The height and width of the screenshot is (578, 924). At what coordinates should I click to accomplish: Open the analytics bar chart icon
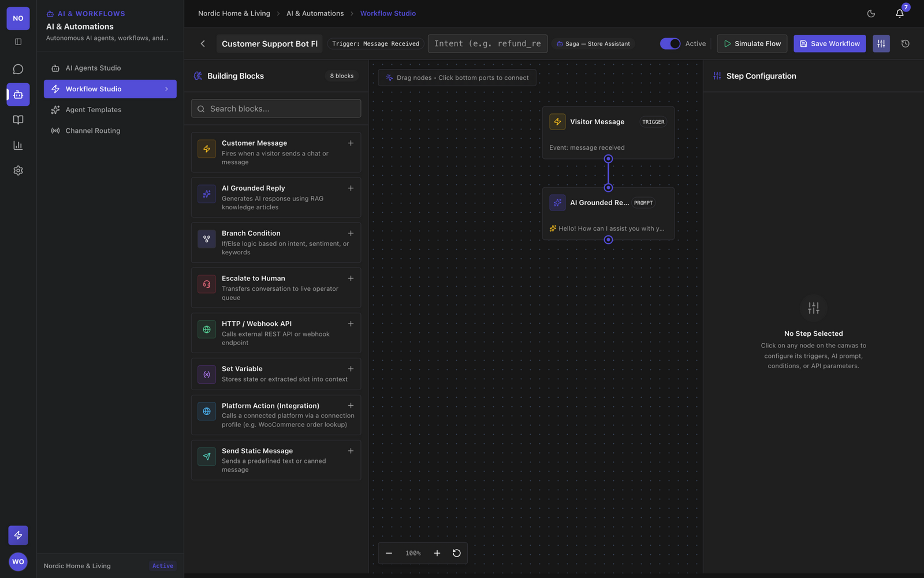(x=18, y=145)
